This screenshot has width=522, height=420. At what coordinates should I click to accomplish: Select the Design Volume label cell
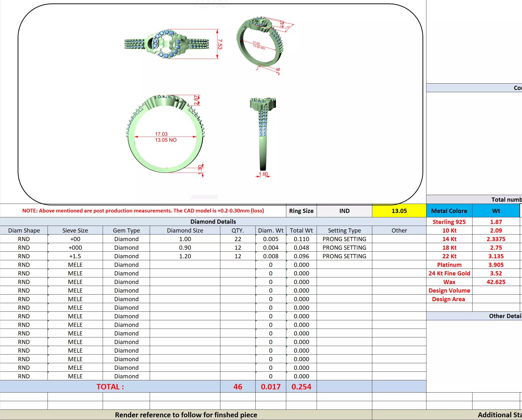449,290
